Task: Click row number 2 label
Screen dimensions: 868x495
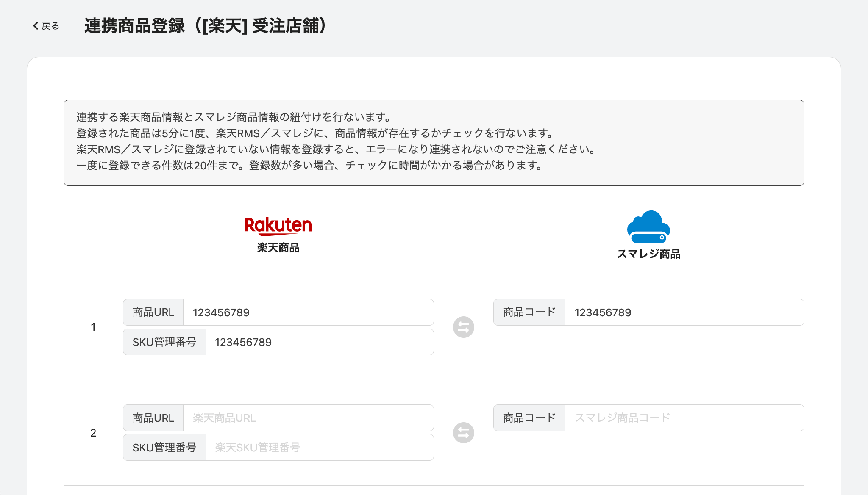Action: click(93, 433)
